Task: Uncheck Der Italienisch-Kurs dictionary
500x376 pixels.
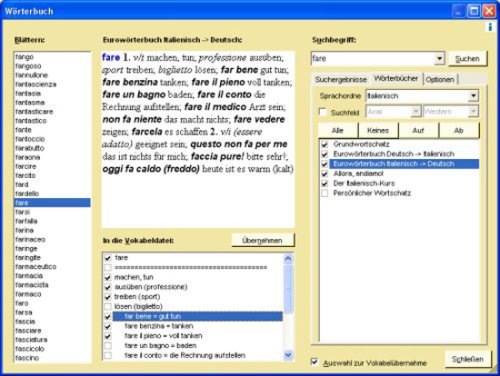Action: [324, 183]
